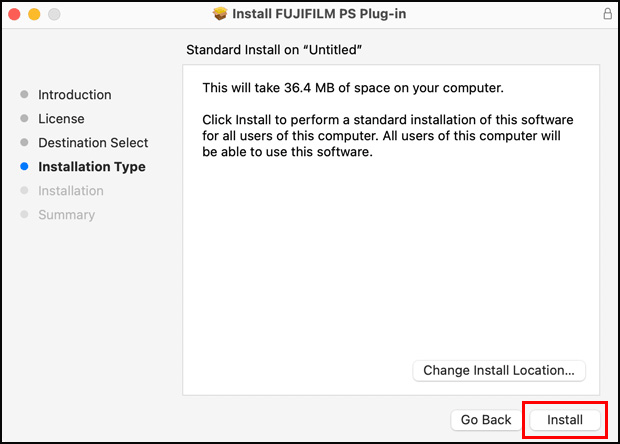Select the Introduction step in sidebar
This screenshot has height=444, width=620.
[74, 95]
